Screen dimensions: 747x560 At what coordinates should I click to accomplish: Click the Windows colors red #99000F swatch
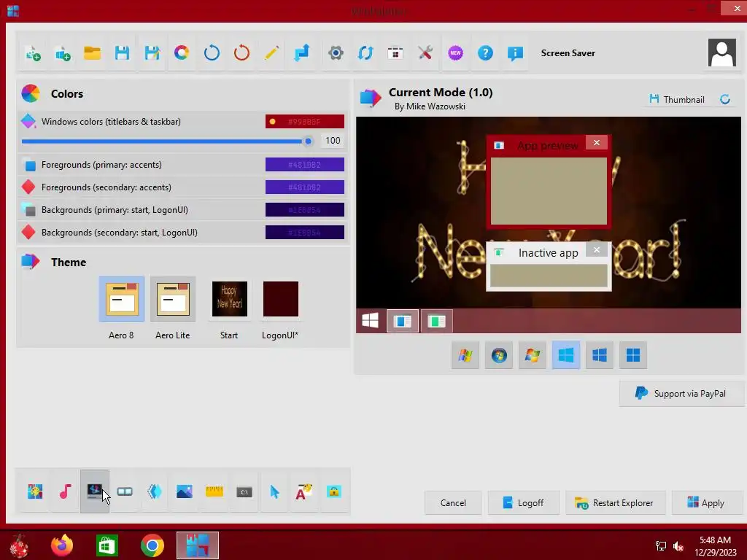[x=305, y=122]
